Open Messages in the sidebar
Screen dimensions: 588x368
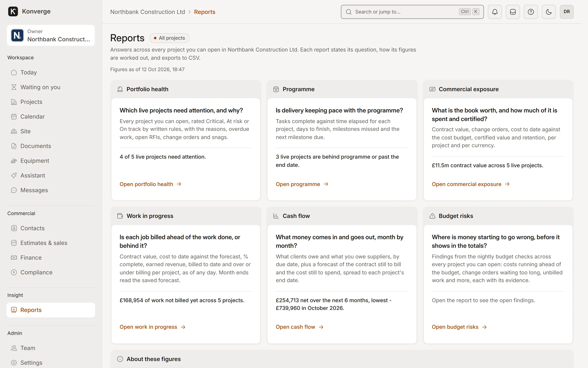pos(51,190)
